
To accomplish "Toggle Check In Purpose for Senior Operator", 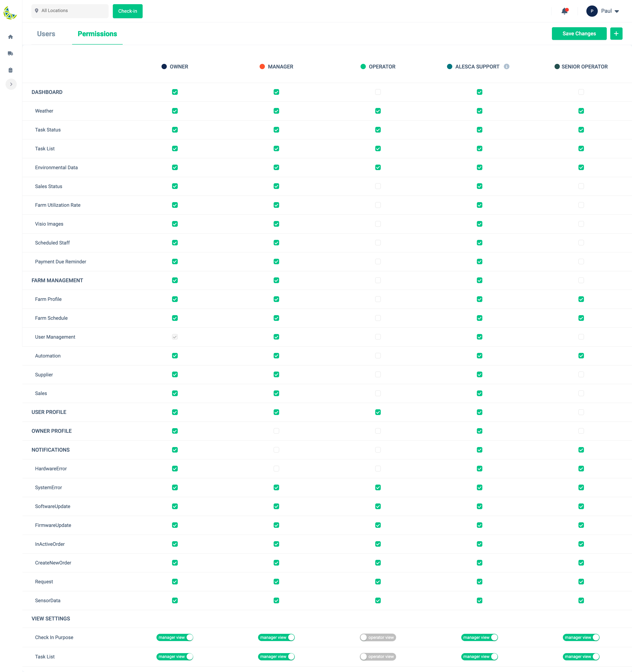I will 581,638.
